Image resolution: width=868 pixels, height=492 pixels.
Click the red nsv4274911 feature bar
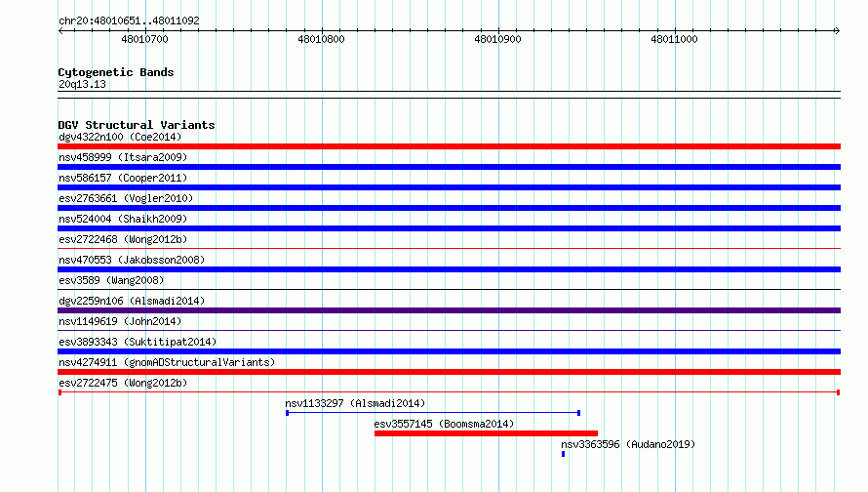click(449, 372)
